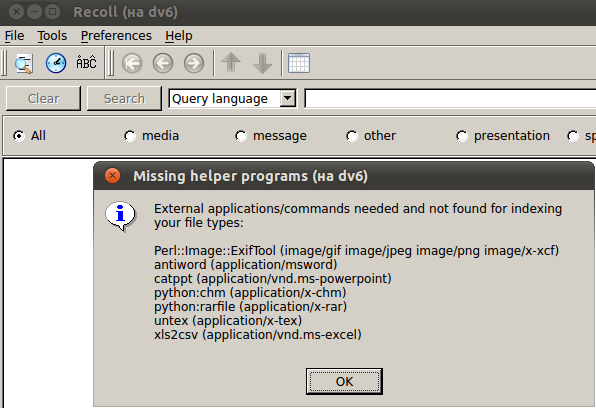Open the term explorer ABC icon
Screen dimensions: 596x408
(86, 63)
